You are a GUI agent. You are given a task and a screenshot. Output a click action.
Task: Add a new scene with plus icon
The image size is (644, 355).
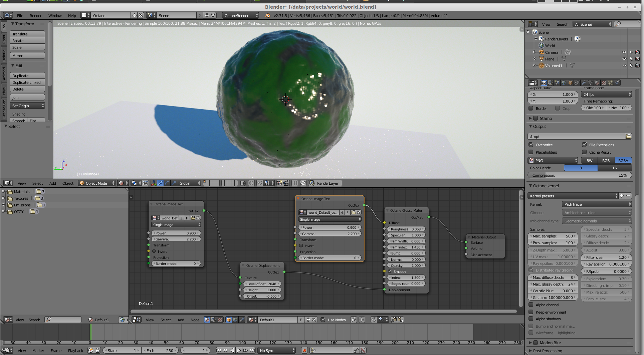pyautogui.click(x=207, y=15)
